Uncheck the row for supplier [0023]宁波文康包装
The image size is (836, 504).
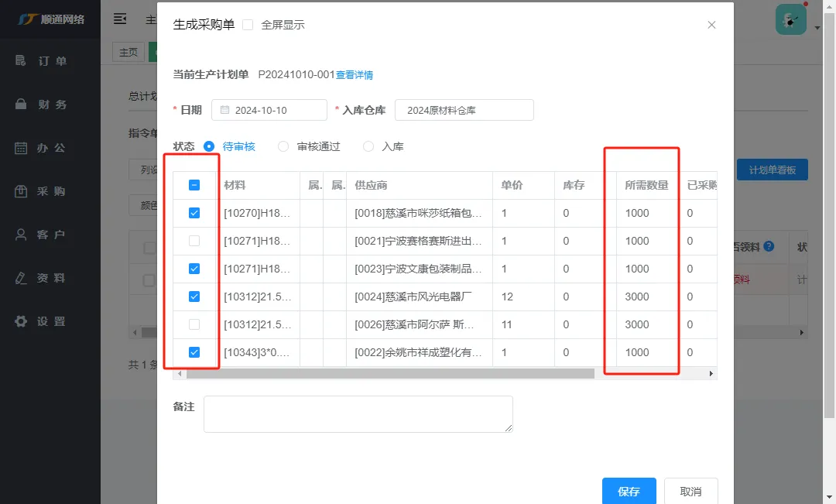pos(194,269)
